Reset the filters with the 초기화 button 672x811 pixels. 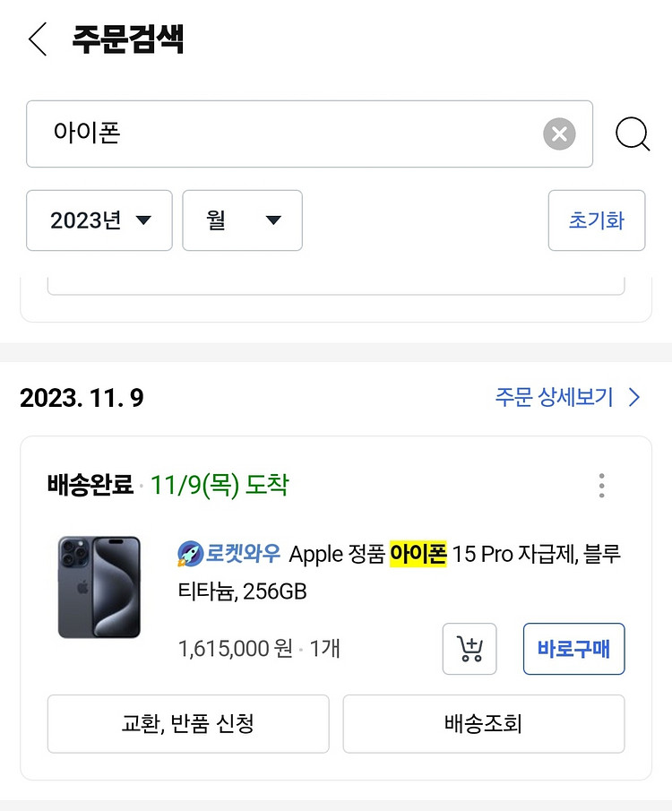(x=597, y=220)
